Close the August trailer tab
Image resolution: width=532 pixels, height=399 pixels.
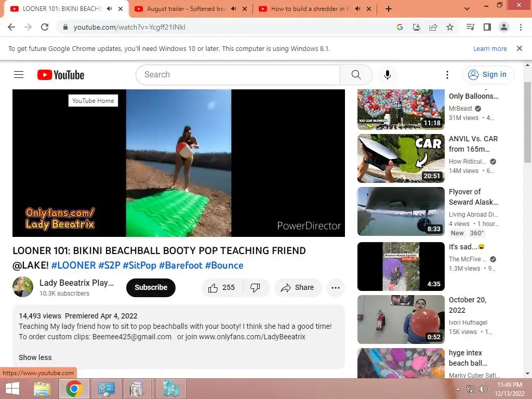[245, 9]
